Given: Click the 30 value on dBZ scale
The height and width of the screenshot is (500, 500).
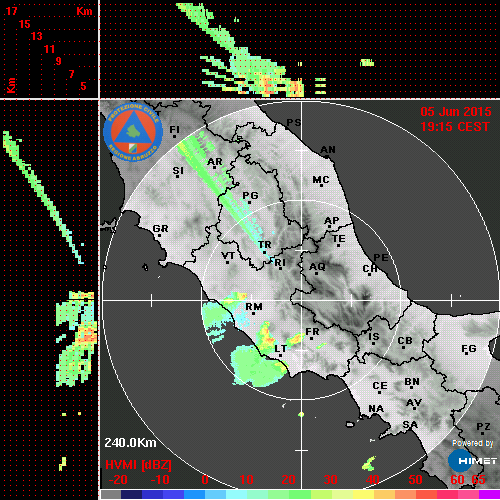Looking at the screenshot, I should pyautogui.click(x=330, y=480).
